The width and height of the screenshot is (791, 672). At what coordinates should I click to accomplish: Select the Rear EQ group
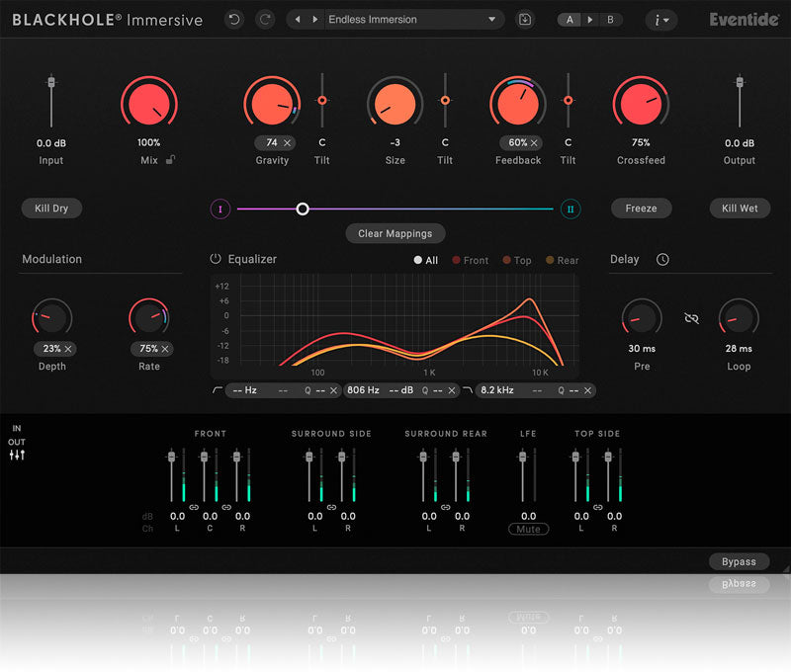(562, 260)
